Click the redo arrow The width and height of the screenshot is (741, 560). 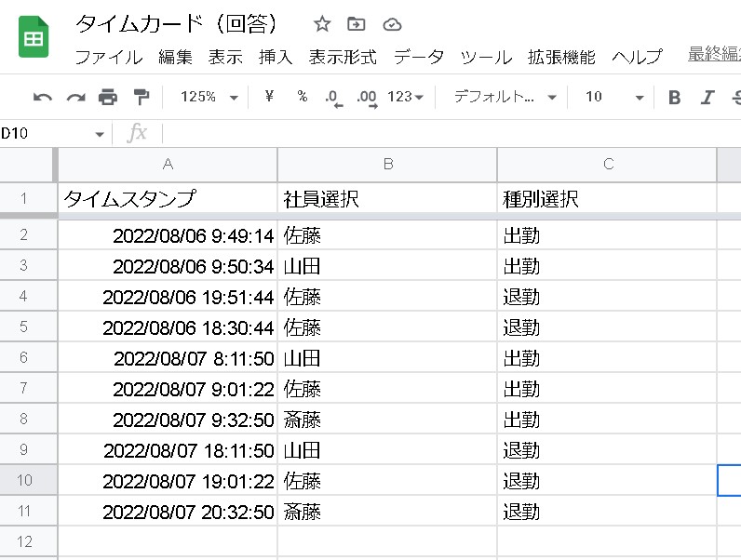[x=75, y=98]
